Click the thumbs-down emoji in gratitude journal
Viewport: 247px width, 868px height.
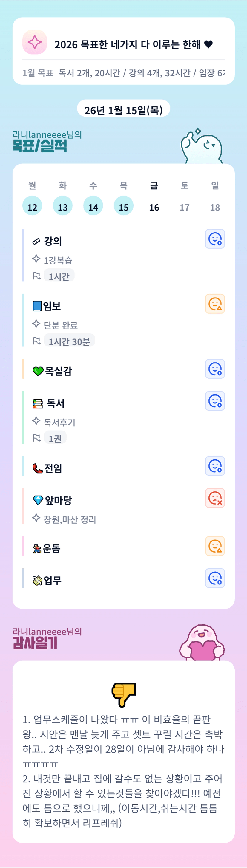click(x=124, y=694)
